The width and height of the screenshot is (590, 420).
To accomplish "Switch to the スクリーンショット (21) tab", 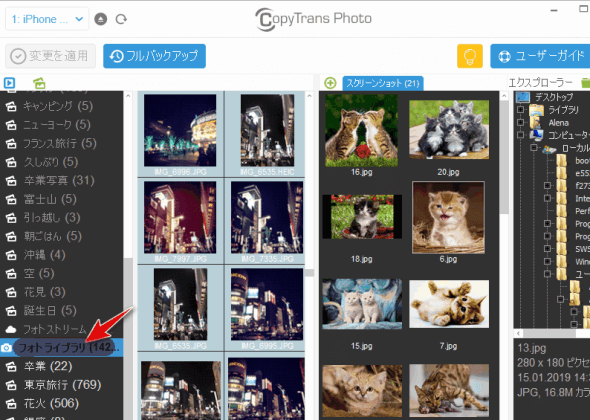I will pyautogui.click(x=383, y=83).
